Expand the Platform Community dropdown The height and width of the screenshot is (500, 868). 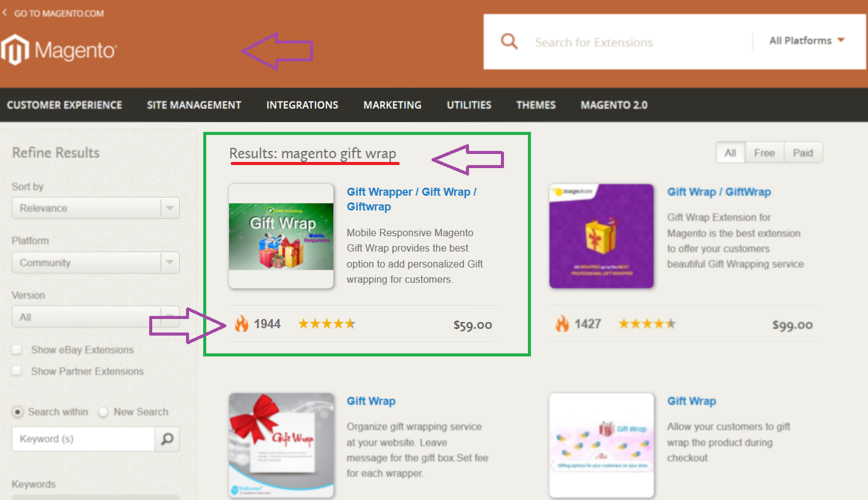point(95,262)
